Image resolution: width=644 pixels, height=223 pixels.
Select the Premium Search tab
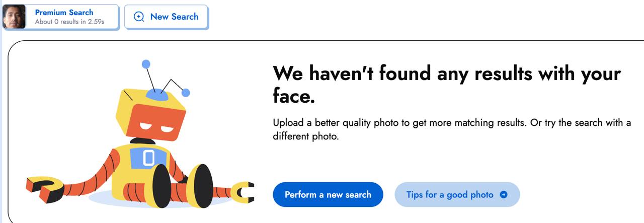[64, 13]
